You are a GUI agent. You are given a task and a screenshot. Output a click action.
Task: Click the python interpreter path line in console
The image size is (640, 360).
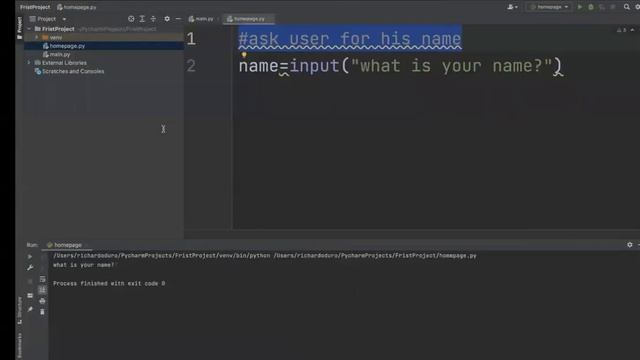coord(264,256)
